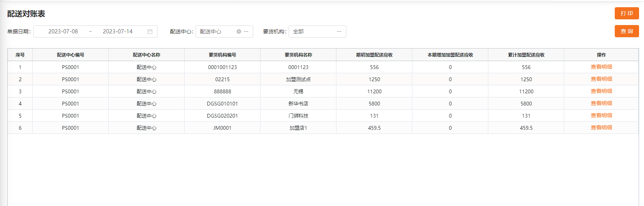
Task: Select cell 02215
Action: click(223, 79)
